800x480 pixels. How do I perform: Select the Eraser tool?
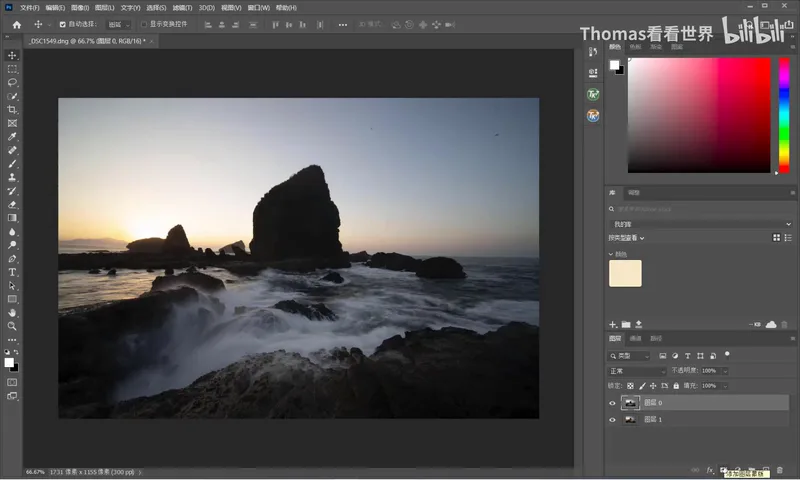[12, 205]
